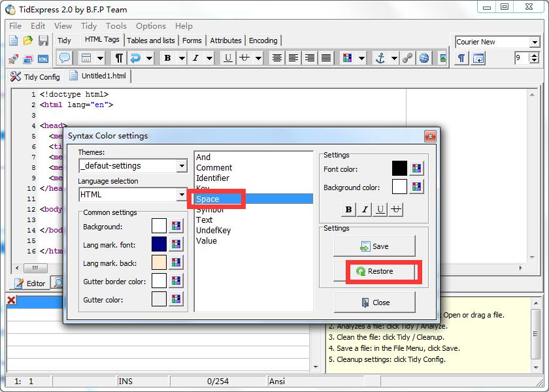Justify text using the toolbar icon

point(326,57)
